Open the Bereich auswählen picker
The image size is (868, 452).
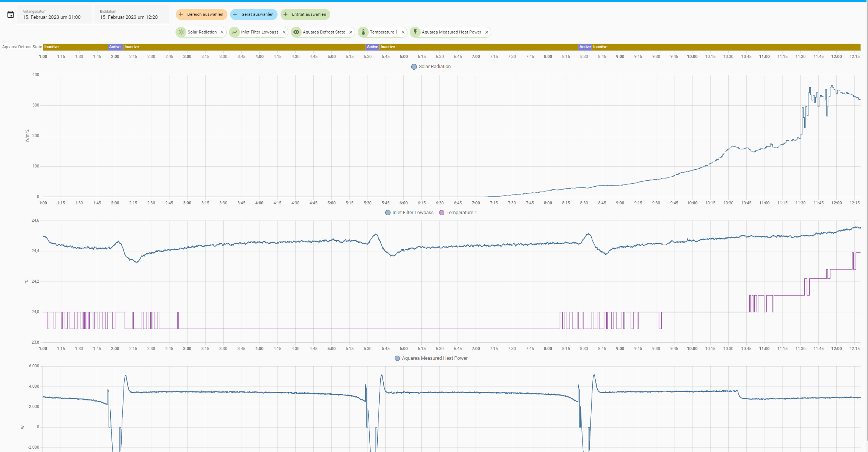click(x=201, y=14)
